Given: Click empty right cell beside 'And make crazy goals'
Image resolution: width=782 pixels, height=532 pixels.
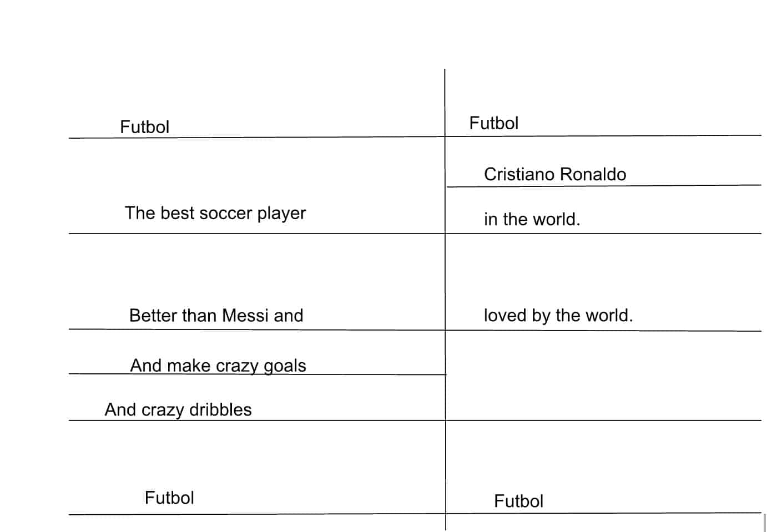Looking at the screenshot, I should point(603,376).
